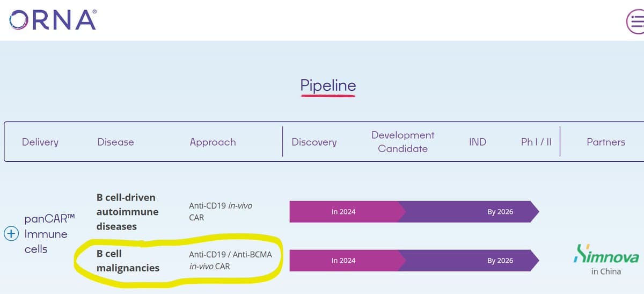The width and height of the screenshot is (644, 294).
Task: Open the hamburger menu icon
Action: click(636, 22)
